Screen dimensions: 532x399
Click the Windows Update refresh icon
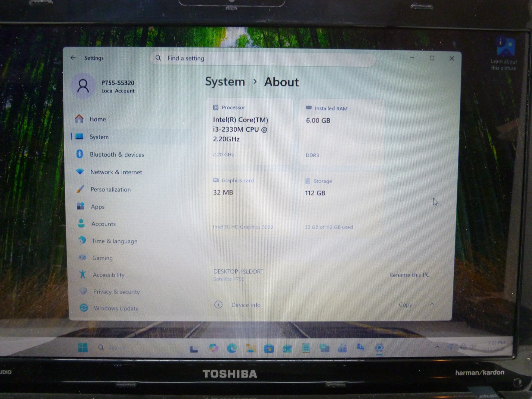coord(84,308)
